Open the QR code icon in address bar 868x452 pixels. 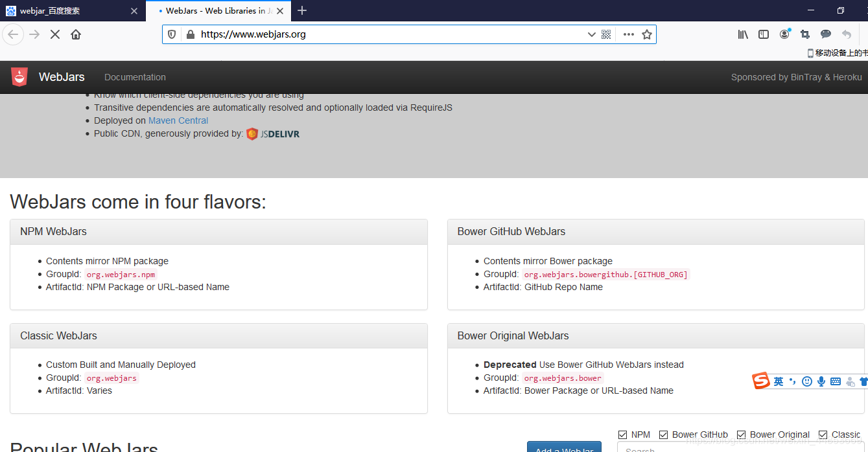tap(607, 34)
